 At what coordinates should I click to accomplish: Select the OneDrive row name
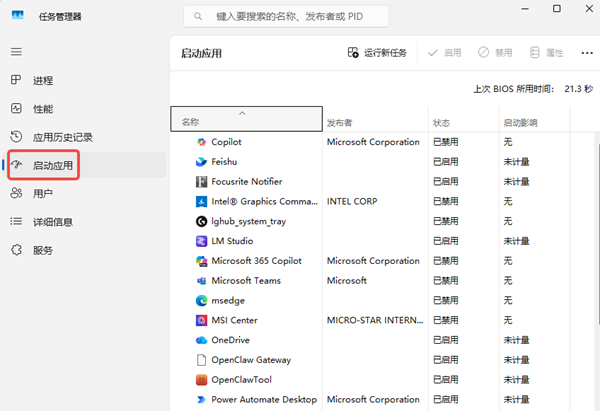[230, 340]
